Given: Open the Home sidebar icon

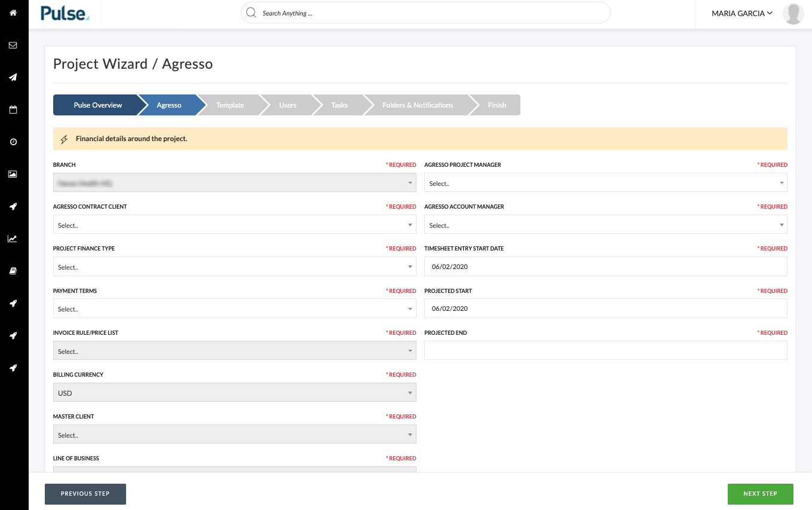Looking at the screenshot, I should tap(12, 12).
